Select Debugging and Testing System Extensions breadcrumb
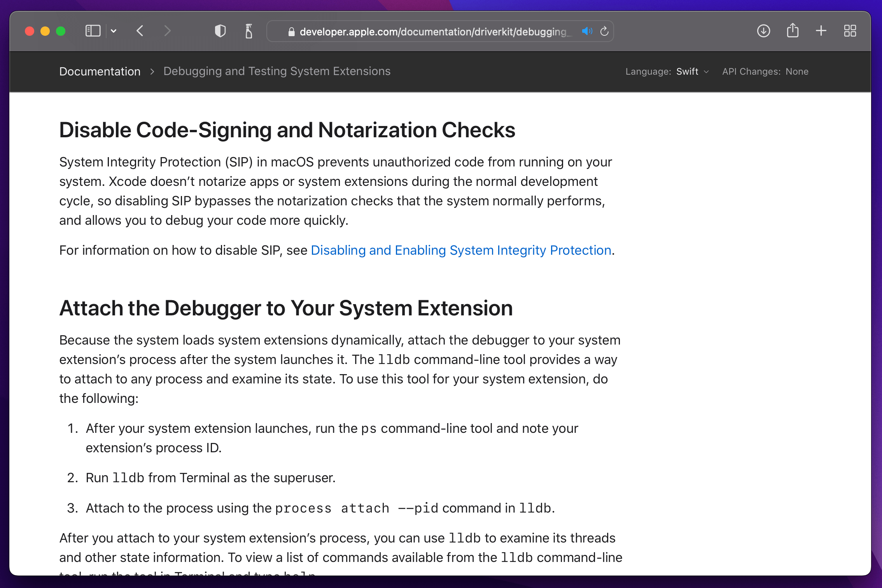The width and height of the screenshot is (882, 588). click(x=276, y=71)
